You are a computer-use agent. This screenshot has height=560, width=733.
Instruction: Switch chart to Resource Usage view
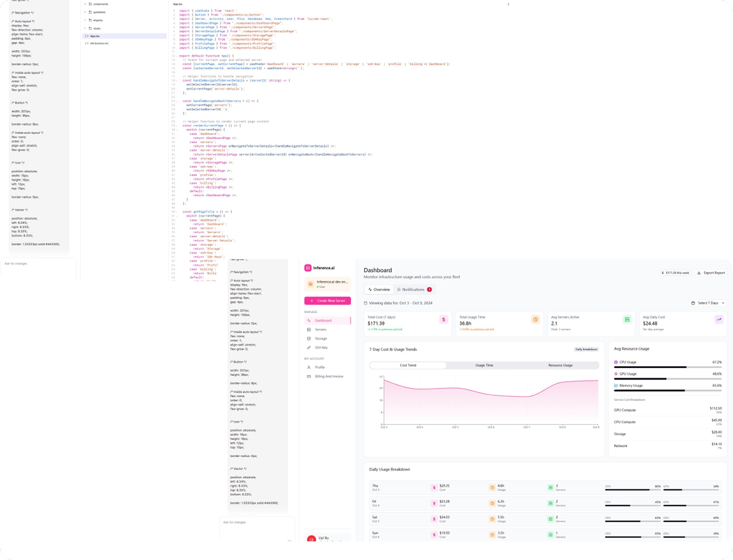(560, 365)
